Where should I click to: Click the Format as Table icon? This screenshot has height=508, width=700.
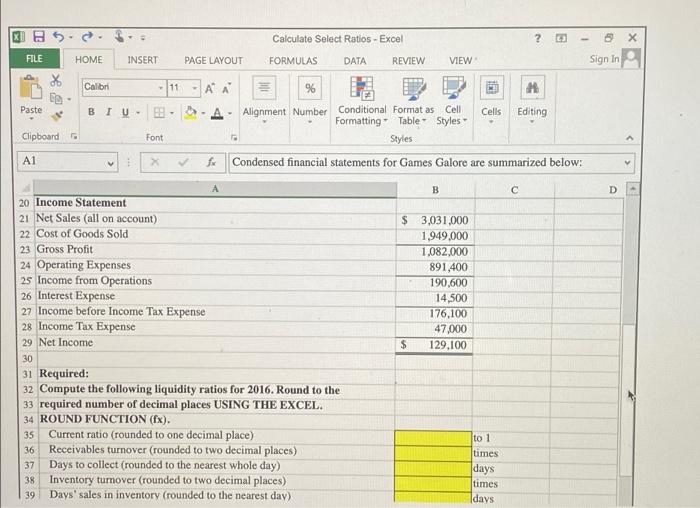pyautogui.click(x=413, y=88)
